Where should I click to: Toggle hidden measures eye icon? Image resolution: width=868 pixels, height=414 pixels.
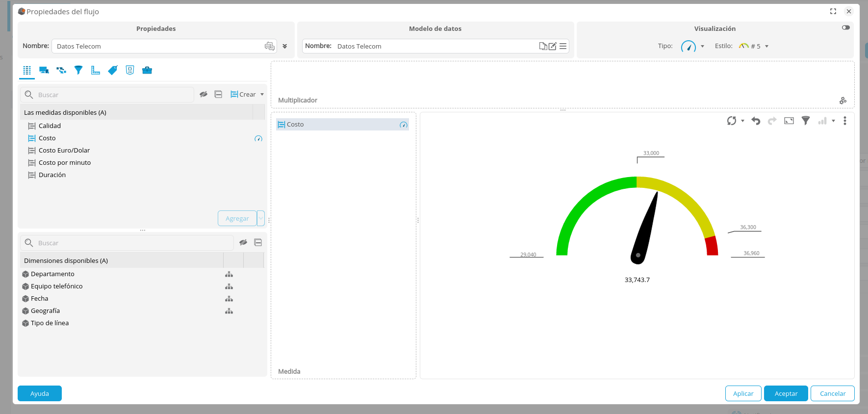204,94
